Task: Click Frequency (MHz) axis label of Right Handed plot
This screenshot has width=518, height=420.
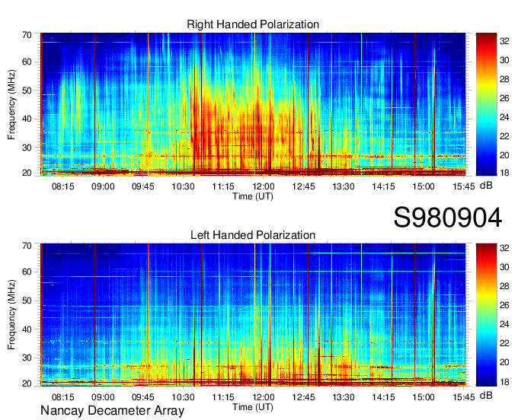Action: click(x=11, y=104)
